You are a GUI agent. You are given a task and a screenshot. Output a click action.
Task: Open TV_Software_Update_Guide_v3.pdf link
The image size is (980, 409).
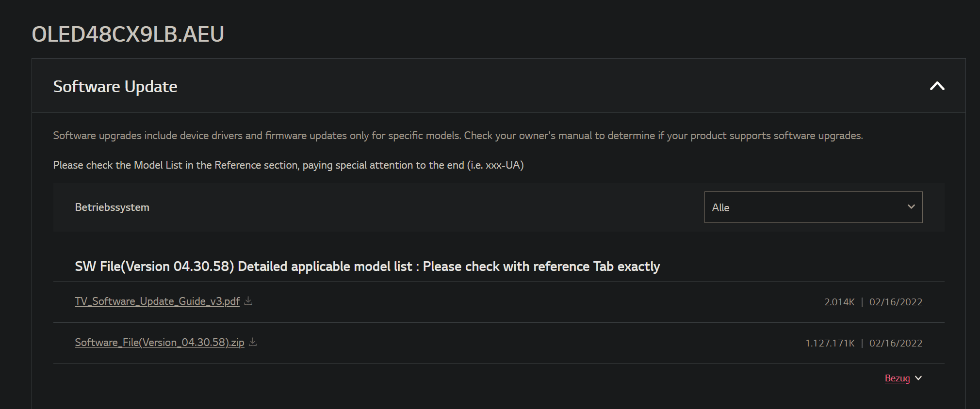(157, 301)
